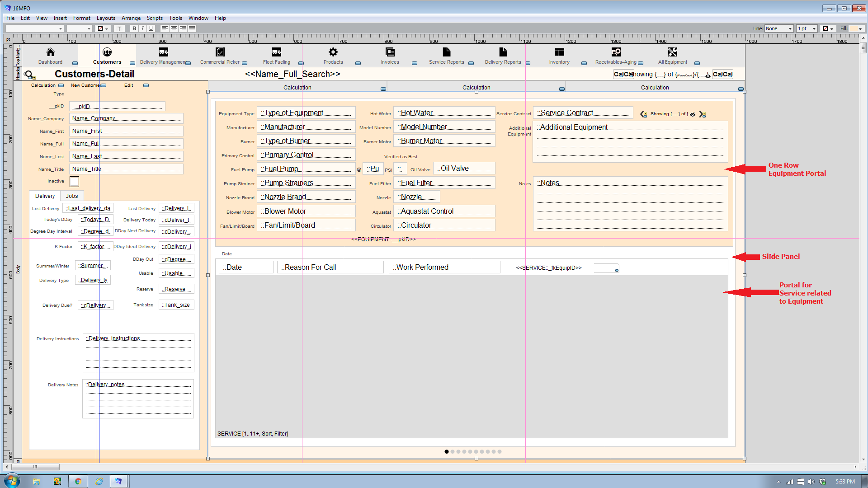Open the Line style None dropdown
Image resolution: width=868 pixels, height=488 pixels.
(x=778, y=28)
